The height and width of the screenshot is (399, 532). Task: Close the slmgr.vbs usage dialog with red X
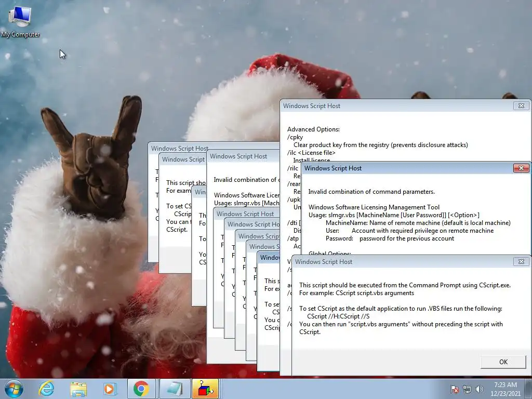(521, 168)
